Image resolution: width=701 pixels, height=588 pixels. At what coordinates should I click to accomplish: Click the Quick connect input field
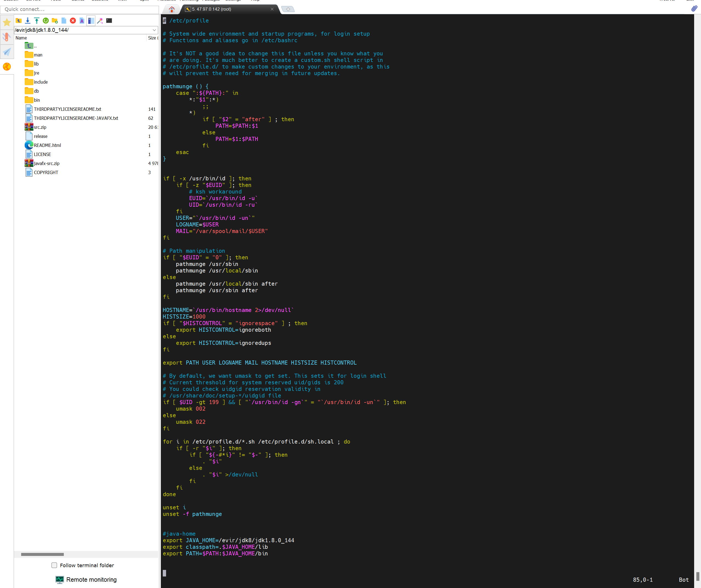(x=79, y=9)
